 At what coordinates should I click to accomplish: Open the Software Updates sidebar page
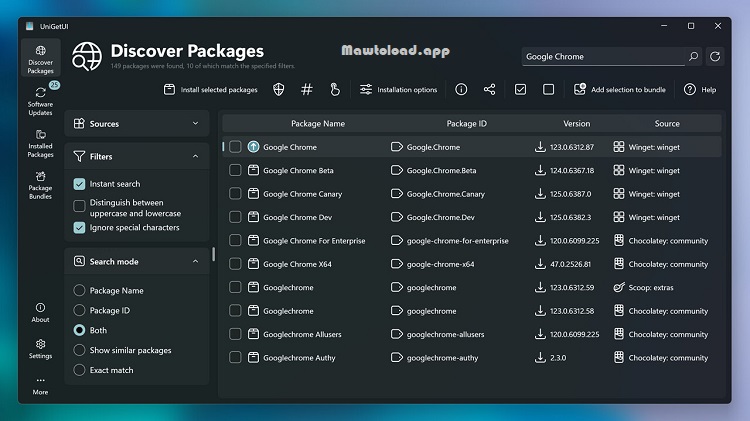[41, 100]
